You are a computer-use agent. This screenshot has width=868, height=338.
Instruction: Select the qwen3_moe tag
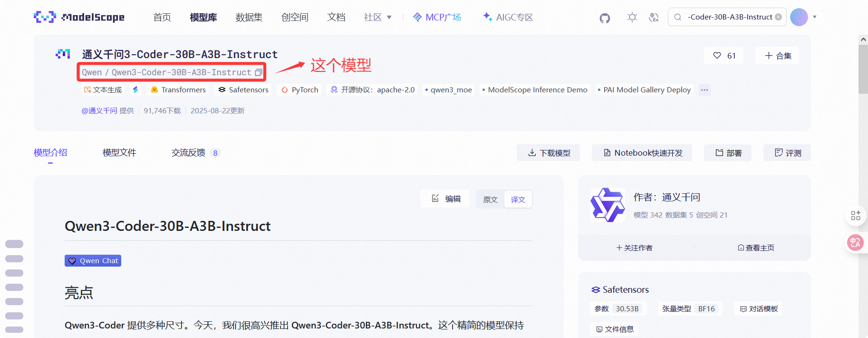tap(448, 89)
